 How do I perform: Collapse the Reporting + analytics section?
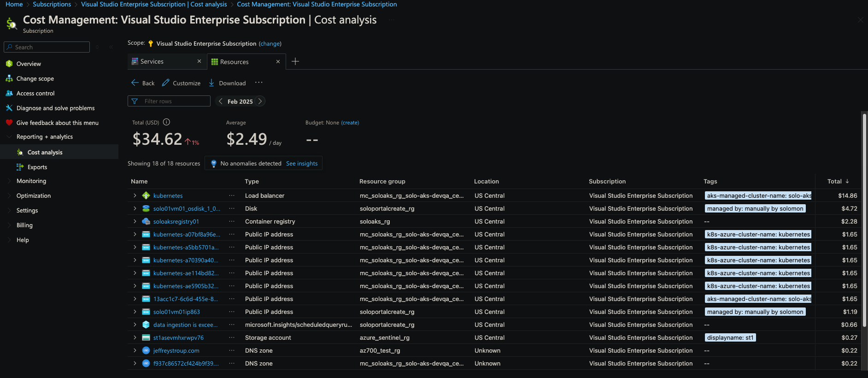[9, 137]
